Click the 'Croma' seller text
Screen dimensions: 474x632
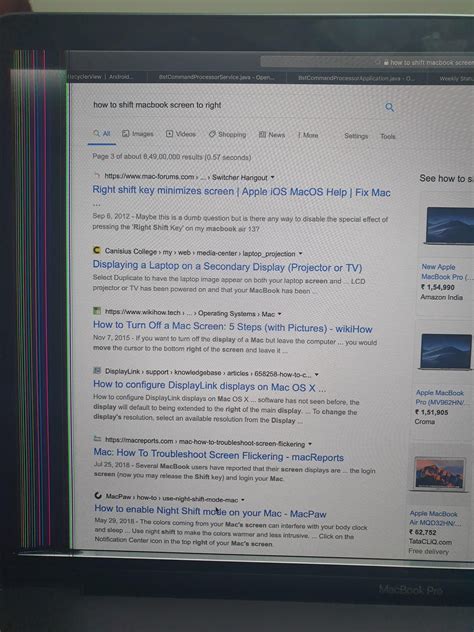tap(424, 422)
